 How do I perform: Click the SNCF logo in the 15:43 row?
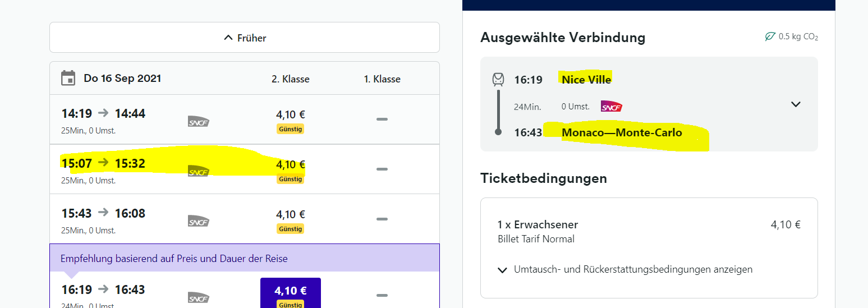click(199, 221)
